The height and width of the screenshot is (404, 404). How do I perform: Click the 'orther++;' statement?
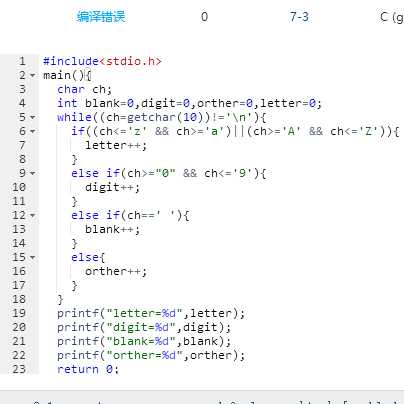click(x=116, y=271)
